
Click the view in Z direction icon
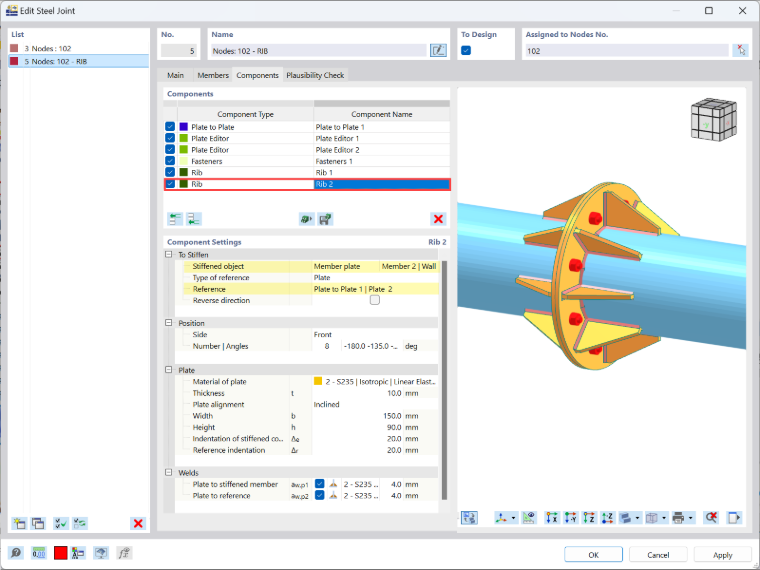point(589,518)
